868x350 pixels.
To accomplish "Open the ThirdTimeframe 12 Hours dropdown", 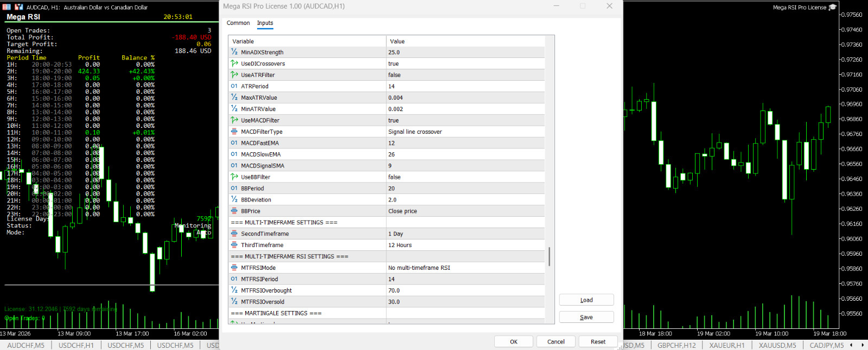I will coord(465,245).
